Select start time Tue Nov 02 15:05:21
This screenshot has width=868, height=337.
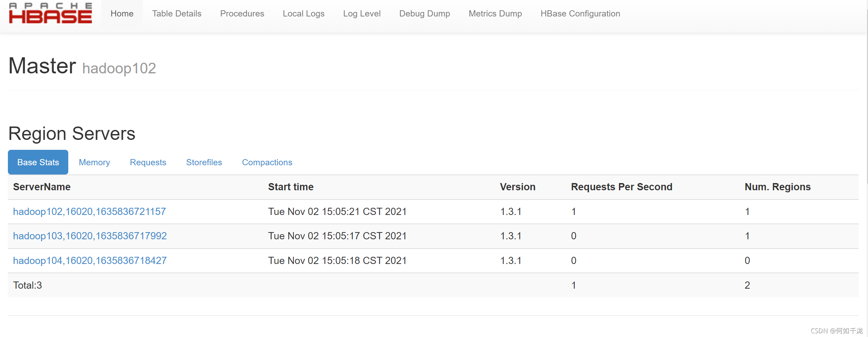tap(337, 212)
